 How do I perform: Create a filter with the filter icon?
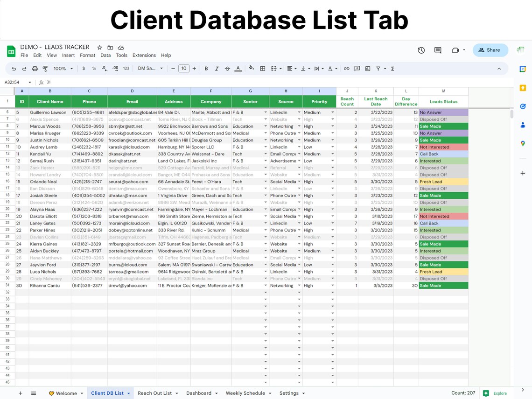pyautogui.click(x=378, y=68)
